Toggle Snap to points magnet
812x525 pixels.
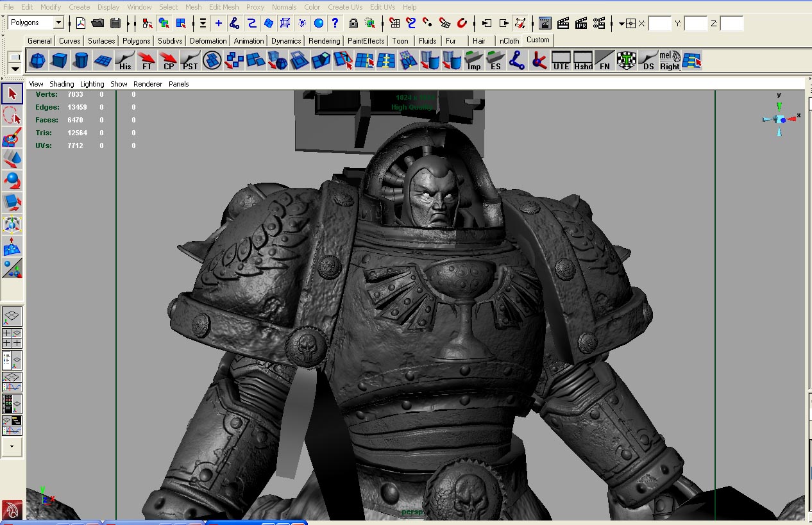pos(428,23)
